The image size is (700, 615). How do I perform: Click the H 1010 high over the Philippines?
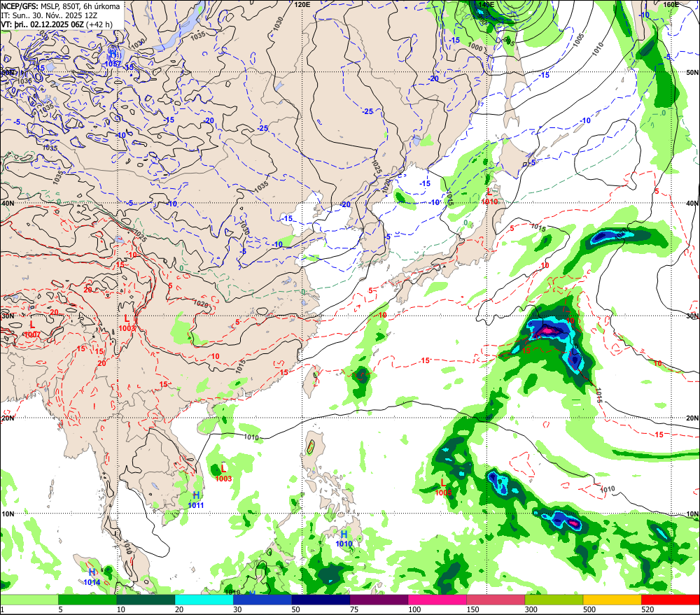point(344,539)
